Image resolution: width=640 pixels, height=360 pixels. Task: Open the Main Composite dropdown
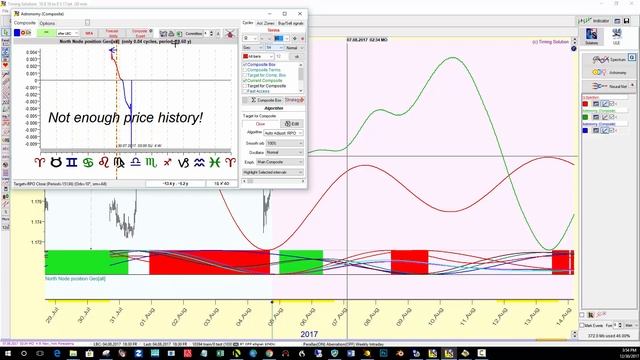point(280,162)
